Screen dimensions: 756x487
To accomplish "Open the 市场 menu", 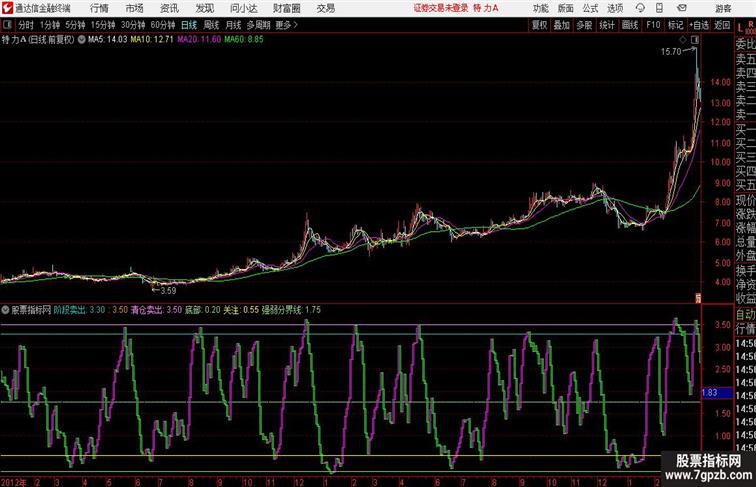I will 135,8.
